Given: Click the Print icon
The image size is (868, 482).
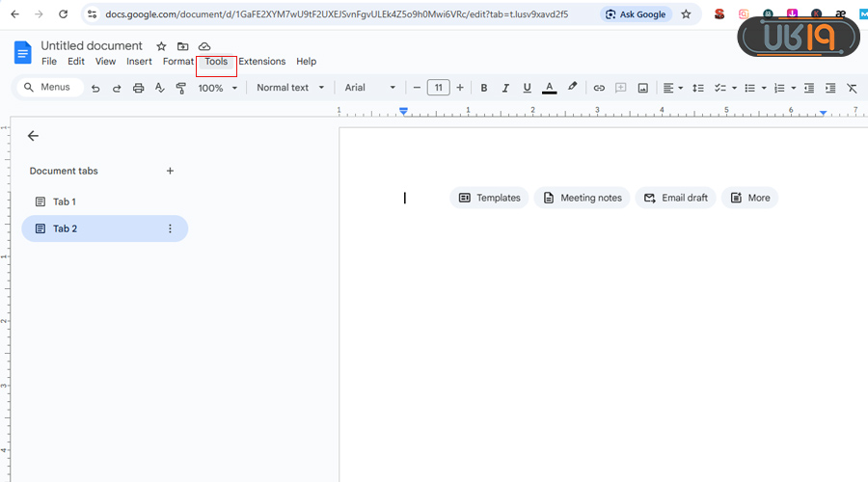Looking at the screenshot, I should 138,88.
